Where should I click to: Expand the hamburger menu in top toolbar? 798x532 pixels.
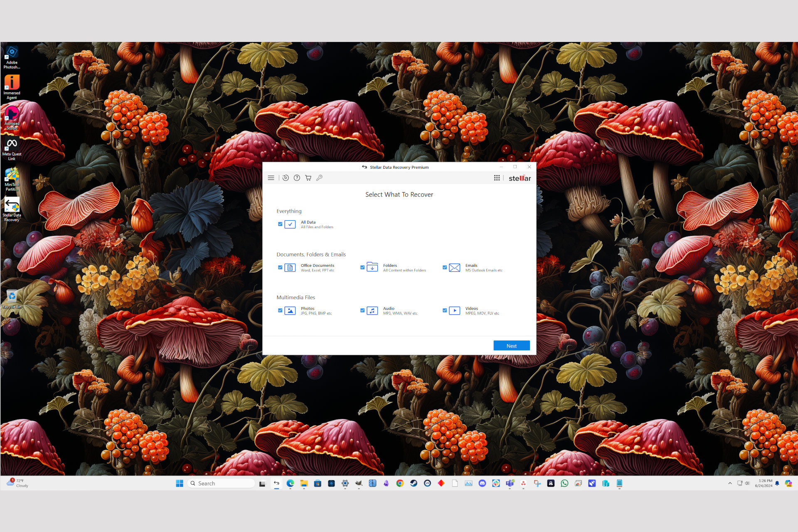(x=271, y=178)
